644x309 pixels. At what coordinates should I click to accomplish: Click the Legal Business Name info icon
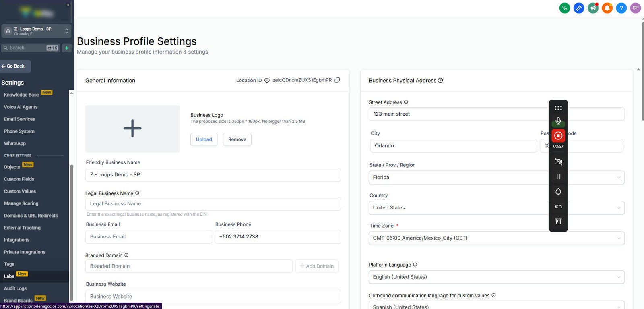point(137,193)
